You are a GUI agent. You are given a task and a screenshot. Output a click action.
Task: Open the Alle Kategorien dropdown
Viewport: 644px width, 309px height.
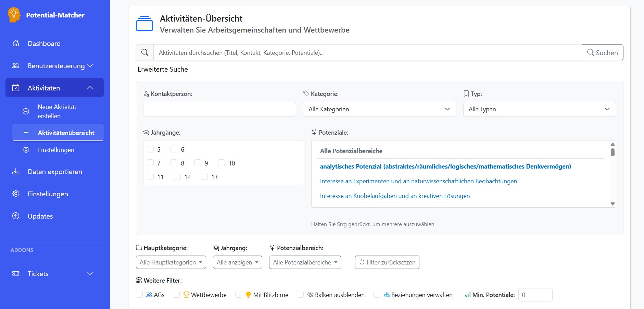pos(379,109)
